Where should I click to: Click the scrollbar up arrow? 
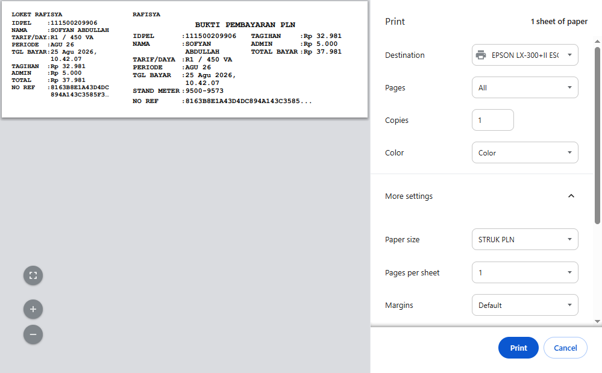[x=597, y=41]
